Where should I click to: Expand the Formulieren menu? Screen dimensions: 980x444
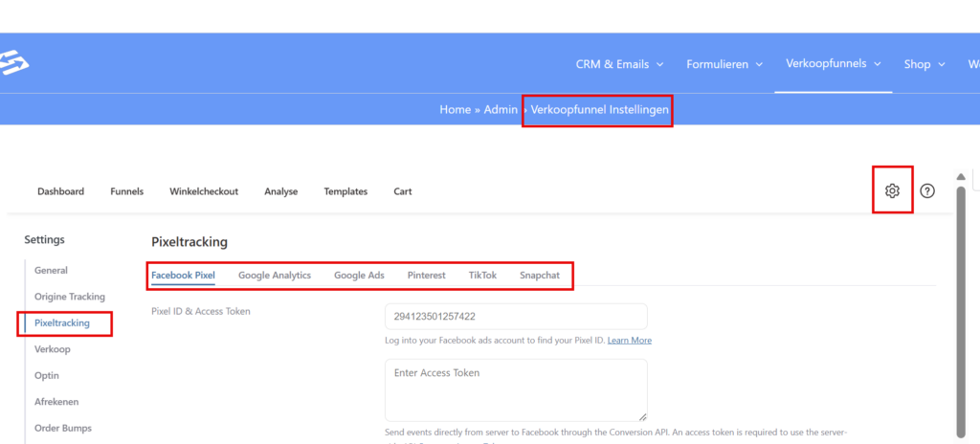pos(724,64)
